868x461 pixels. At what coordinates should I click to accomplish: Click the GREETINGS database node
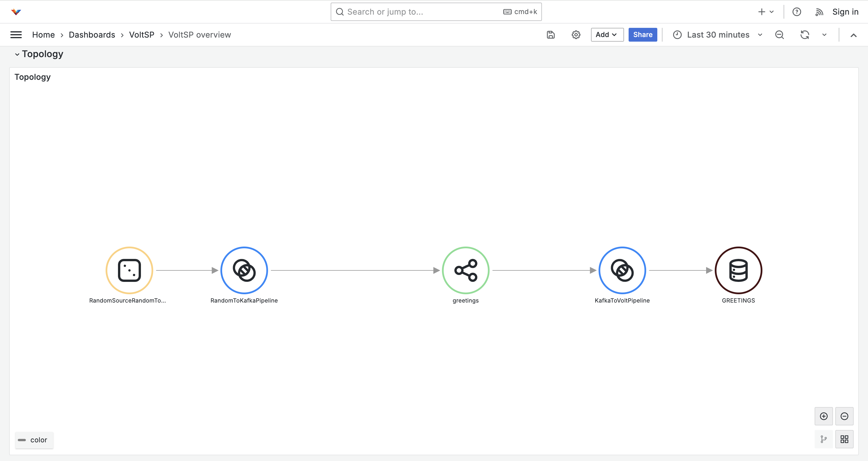pyautogui.click(x=738, y=270)
